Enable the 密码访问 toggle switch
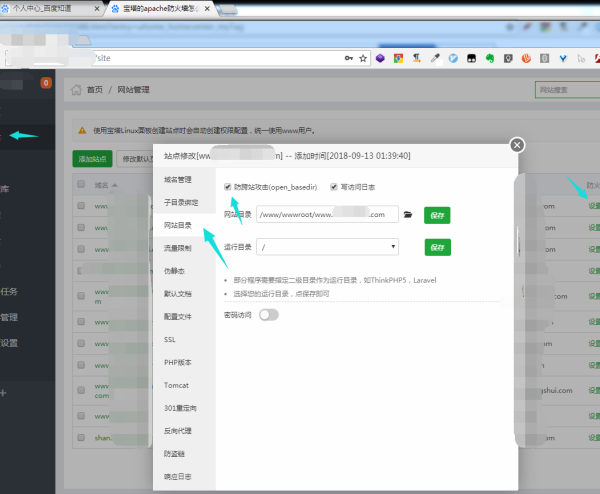 [x=268, y=315]
